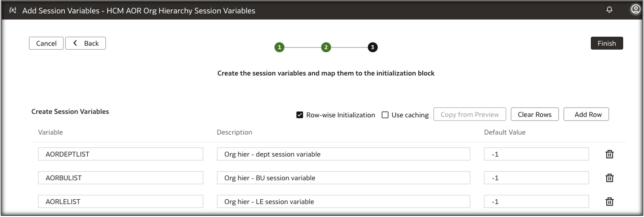
Task: Clear Rows in the variables table
Action: click(535, 114)
